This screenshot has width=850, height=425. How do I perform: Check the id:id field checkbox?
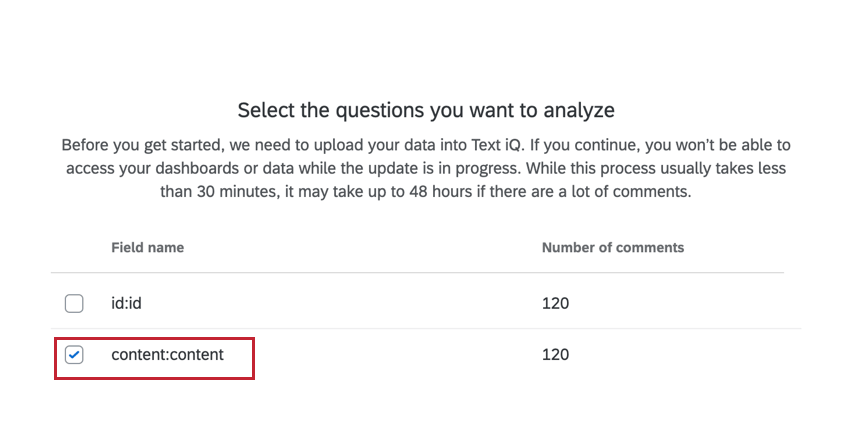74,303
